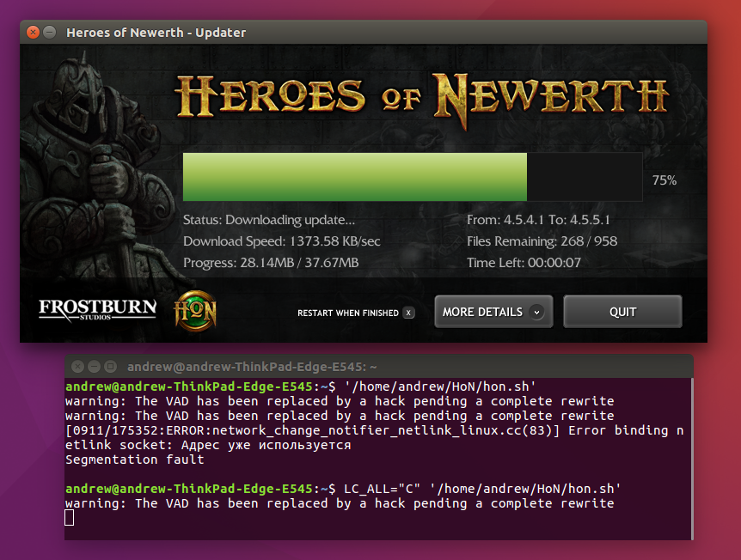Click the Download Speed status text

coord(282,241)
